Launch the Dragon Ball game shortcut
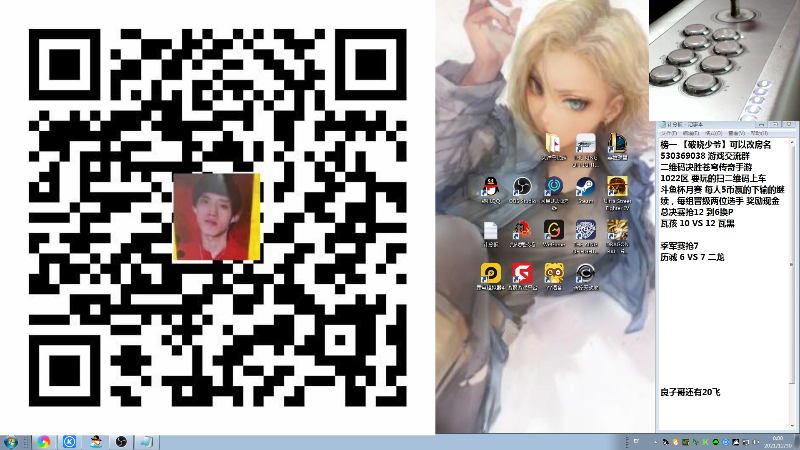This screenshot has width=800, height=450. click(x=617, y=236)
